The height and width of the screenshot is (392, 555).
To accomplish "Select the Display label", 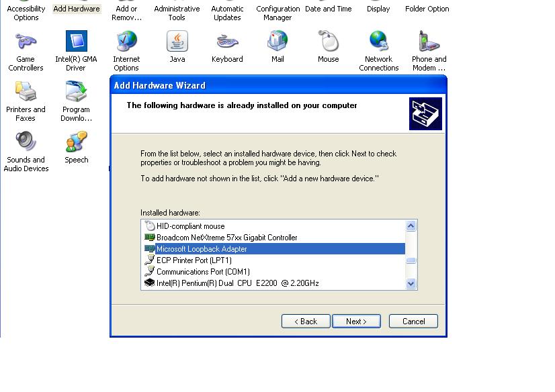I will coord(378,9).
